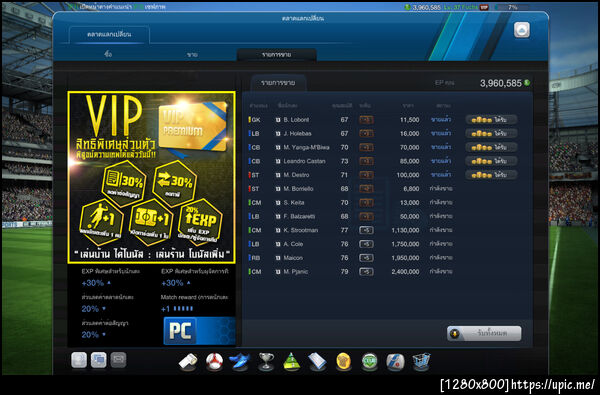Open the whistle icon in the bottom dock
This screenshot has height=395, width=600.
188,361
